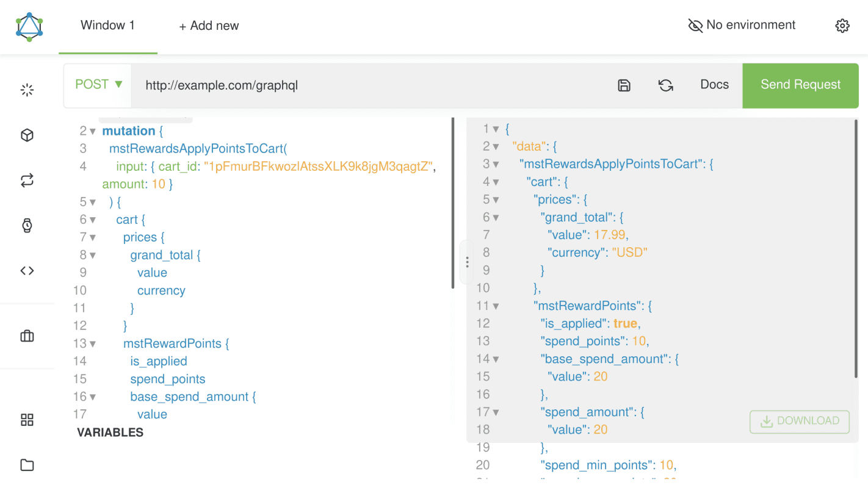Fold response line 3 mstRewardsApplyPointsToCart
868x488 pixels.
[x=496, y=164]
